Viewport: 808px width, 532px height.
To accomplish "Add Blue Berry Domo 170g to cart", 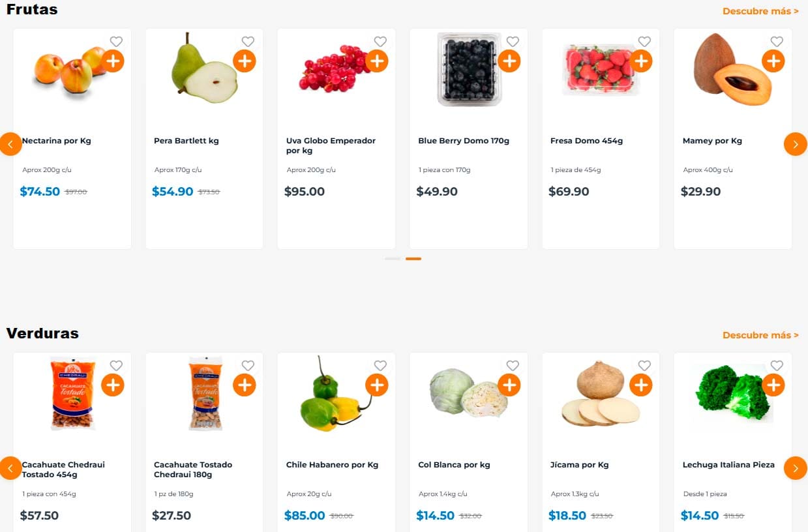I will click(x=509, y=61).
